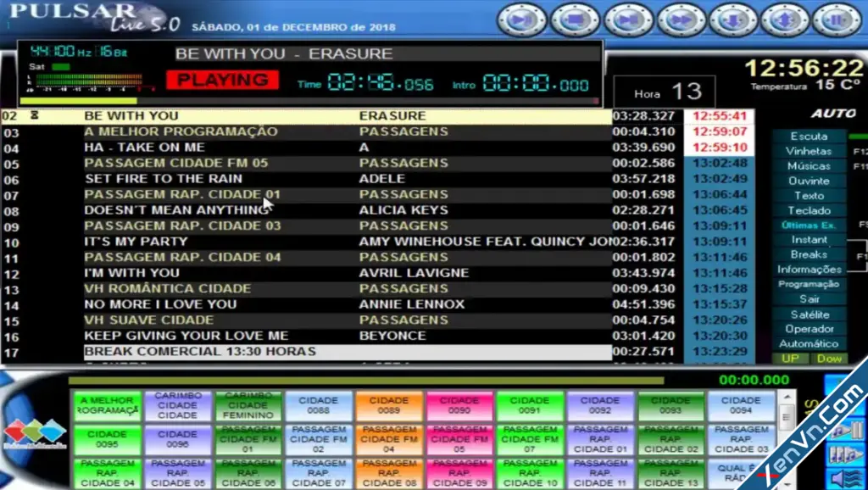The height and width of the screenshot is (490, 868).
Task: Trigger the PASSAGEM CIDADE FM 01 cart
Action: (x=248, y=440)
